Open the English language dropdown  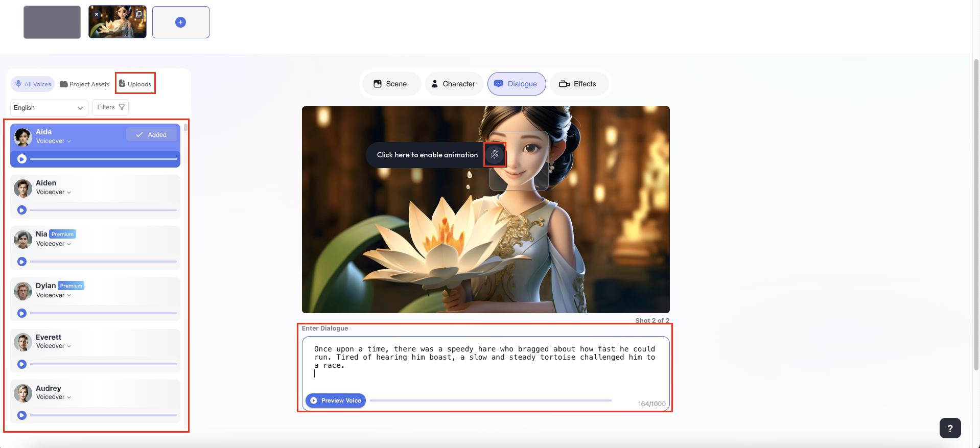49,108
